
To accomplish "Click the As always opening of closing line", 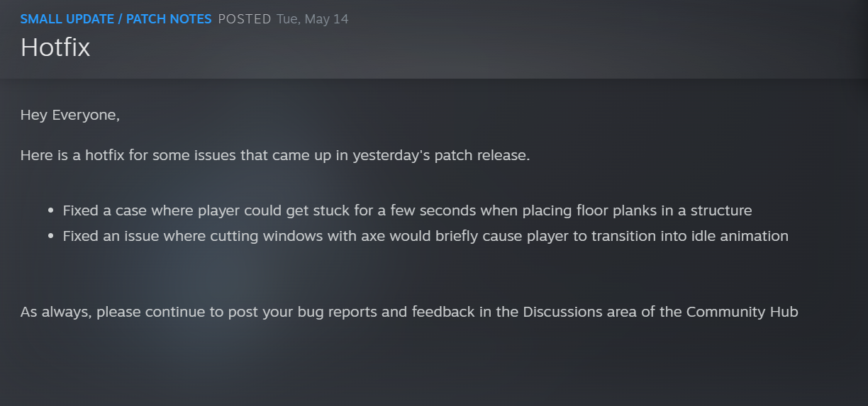I will (x=56, y=312).
